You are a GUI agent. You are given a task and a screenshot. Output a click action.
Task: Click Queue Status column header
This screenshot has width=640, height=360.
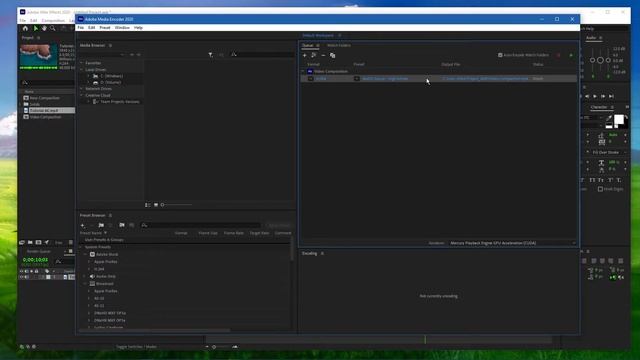click(538, 64)
